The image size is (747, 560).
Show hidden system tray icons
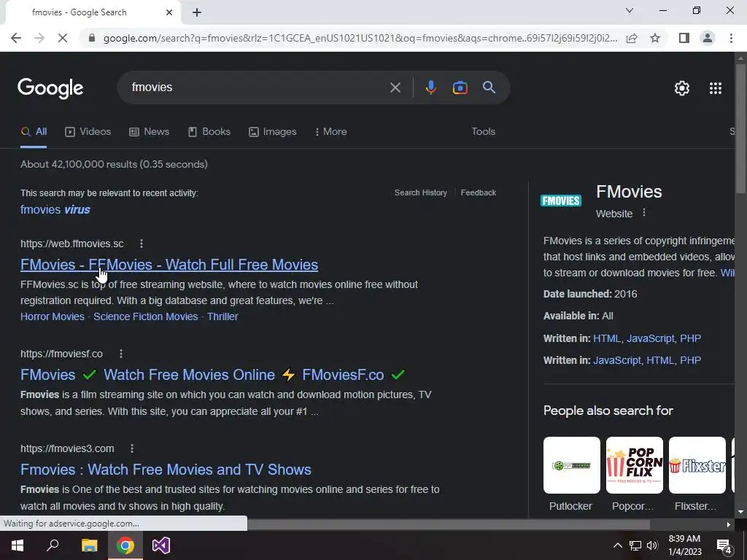[x=617, y=545]
